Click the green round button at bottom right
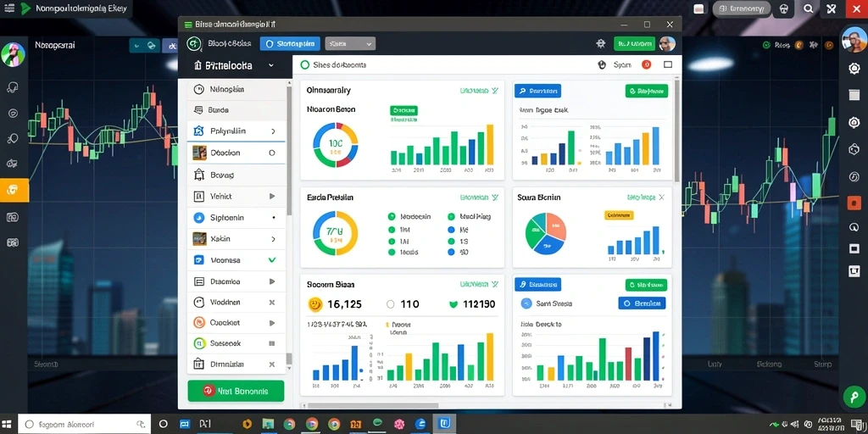 (854, 397)
